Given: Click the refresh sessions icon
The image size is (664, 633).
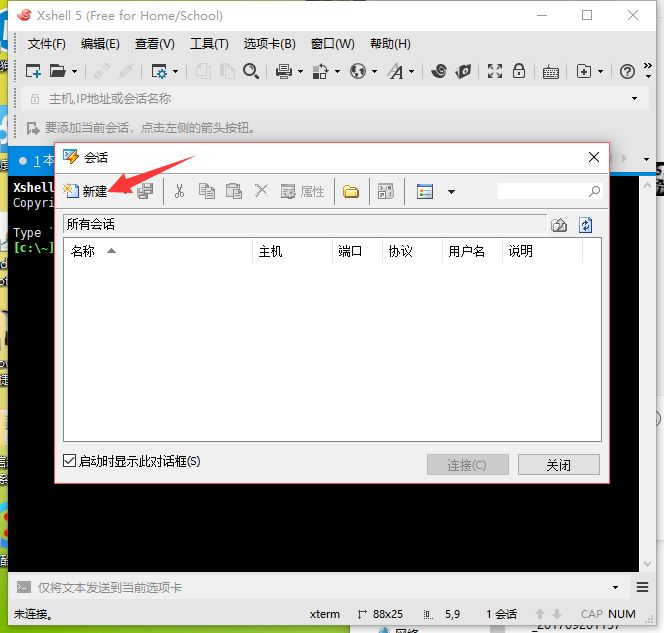Looking at the screenshot, I should click(x=586, y=225).
